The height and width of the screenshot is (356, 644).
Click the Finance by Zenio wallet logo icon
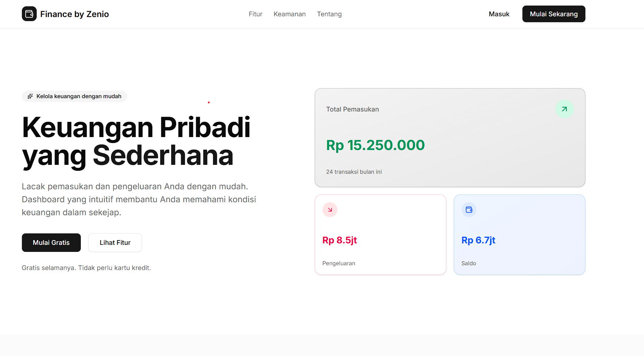click(x=29, y=14)
